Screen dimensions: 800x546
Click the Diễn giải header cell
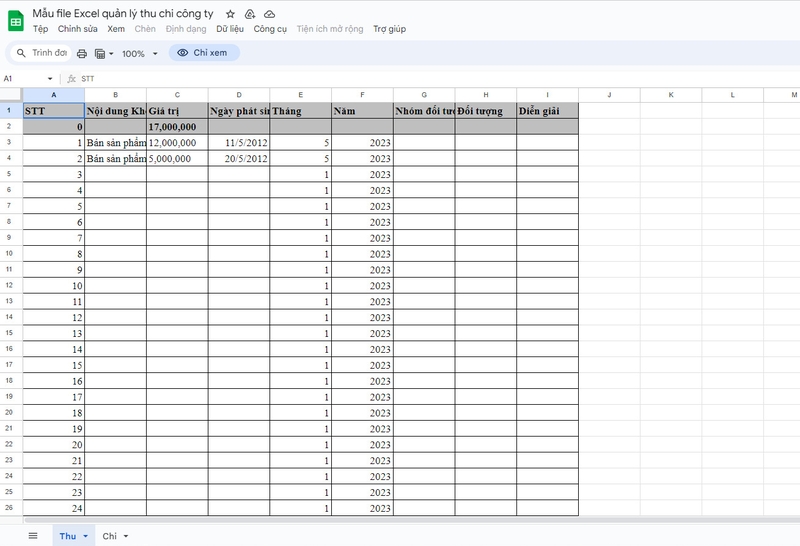[547, 111]
